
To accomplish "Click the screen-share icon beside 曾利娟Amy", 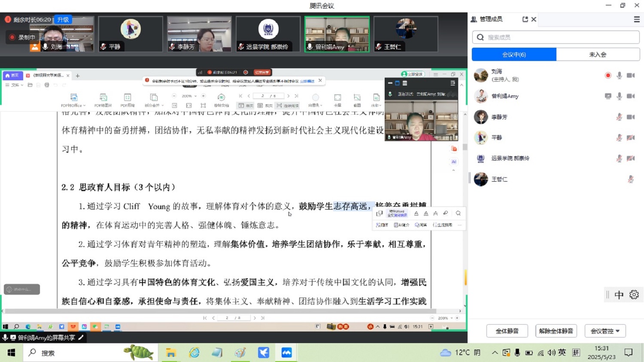I will [608, 96].
